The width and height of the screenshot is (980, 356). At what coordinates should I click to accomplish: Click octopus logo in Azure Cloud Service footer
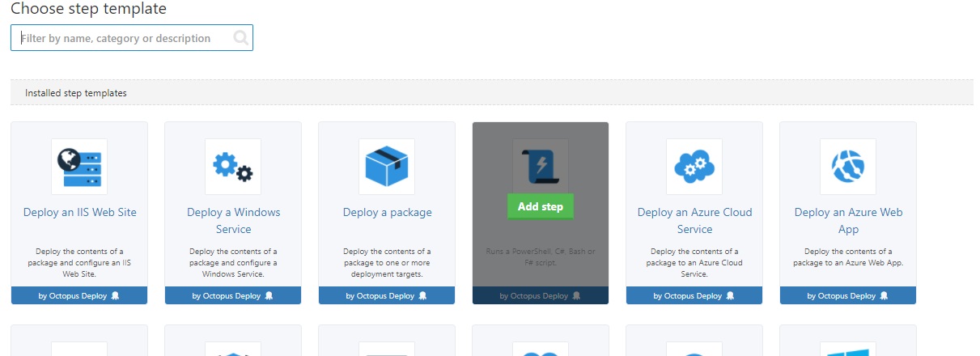coord(731,295)
